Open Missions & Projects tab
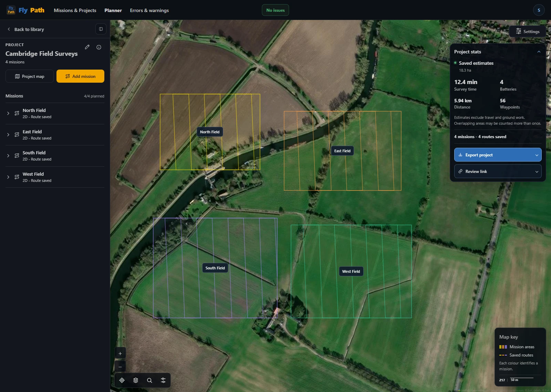The height and width of the screenshot is (392, 551). [75, 10]
